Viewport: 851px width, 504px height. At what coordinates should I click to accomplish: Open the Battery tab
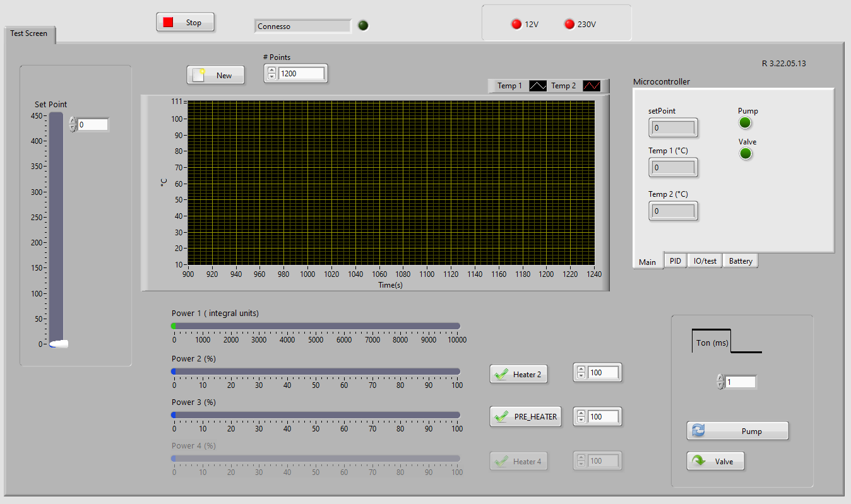741,261
